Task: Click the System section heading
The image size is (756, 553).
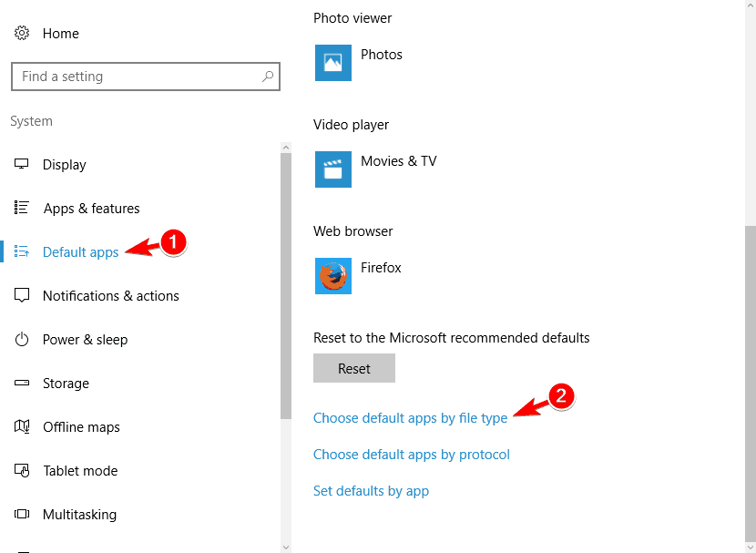Action: pos(31,121)
